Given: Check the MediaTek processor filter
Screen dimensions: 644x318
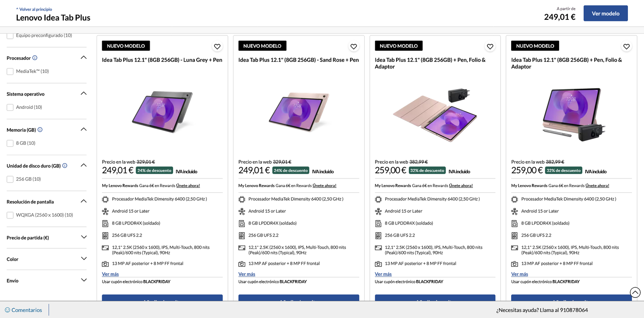Looking at the screenshot, I should click(10, 71).
